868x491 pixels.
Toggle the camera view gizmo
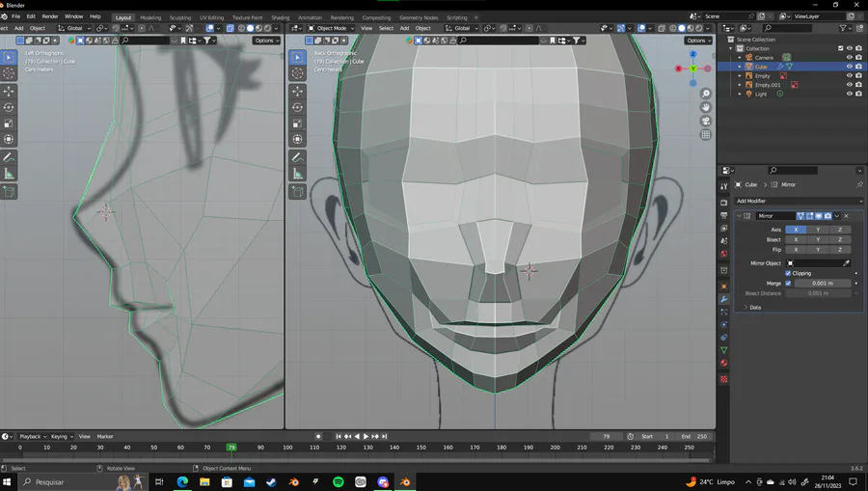point(705,121)
